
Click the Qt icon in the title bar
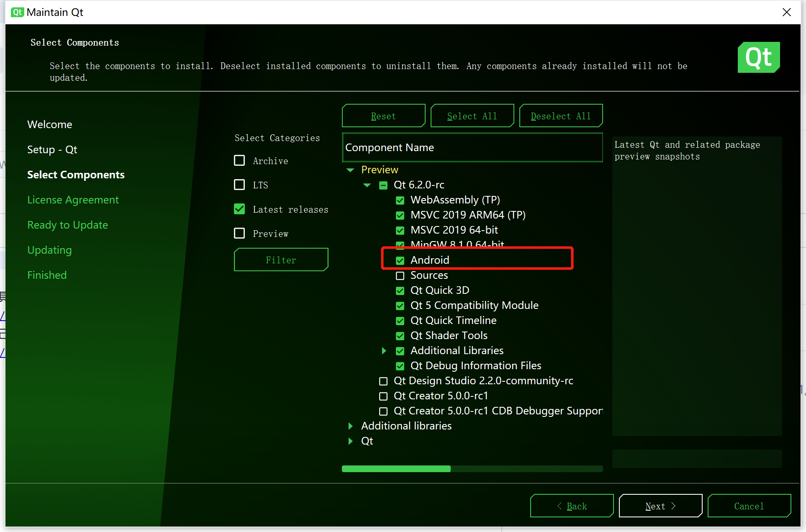point(17,12)
